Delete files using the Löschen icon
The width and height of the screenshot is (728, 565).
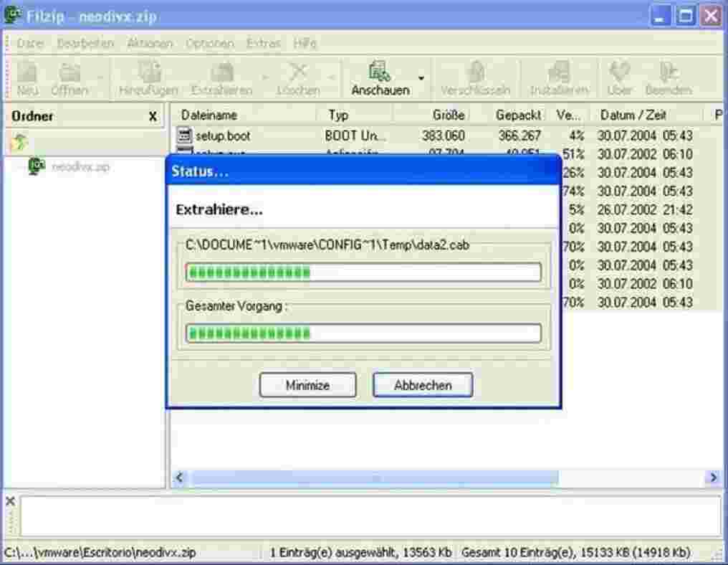pyautogui.click(x=298, y=77)
